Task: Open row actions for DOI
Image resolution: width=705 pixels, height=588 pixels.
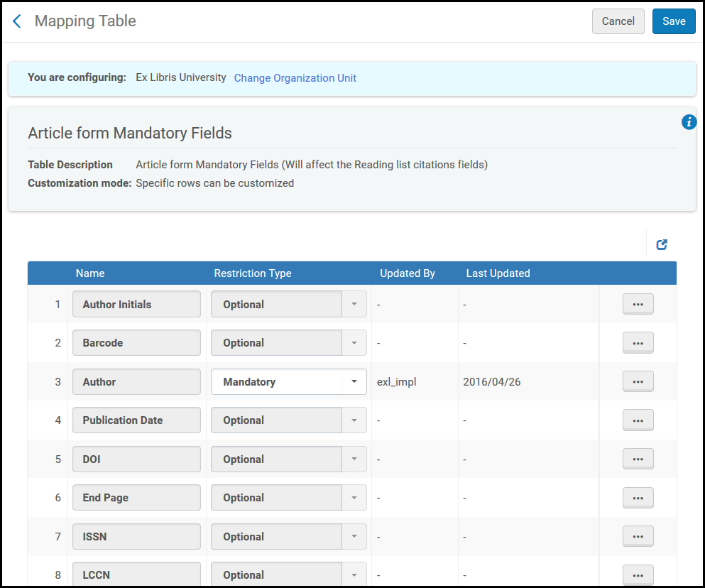Action: pos(638,459)
